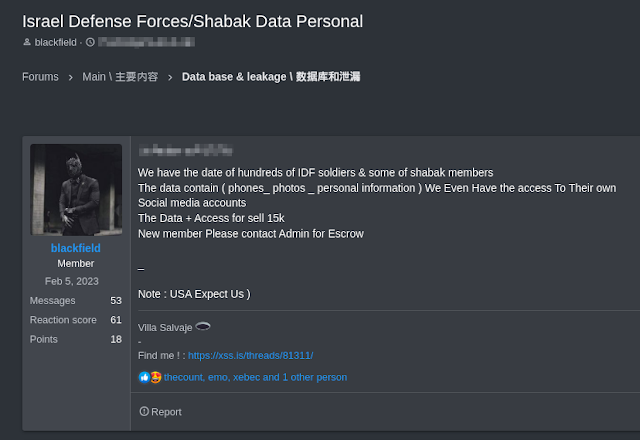Screen dimensions: 640x440
Task: Open the xss.is threads link
Action: pyautogui.click(x=250, y=355)
